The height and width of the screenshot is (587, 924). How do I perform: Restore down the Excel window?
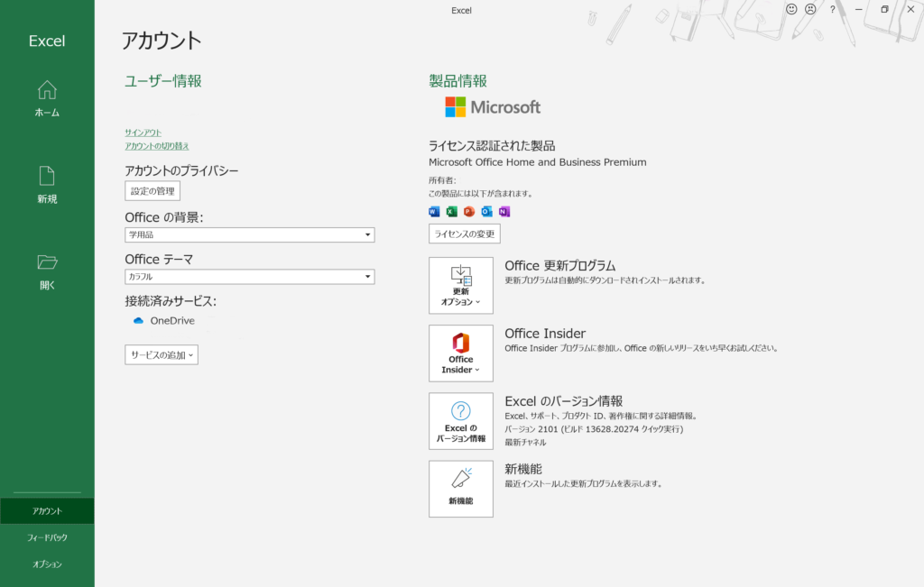(884, 9)
